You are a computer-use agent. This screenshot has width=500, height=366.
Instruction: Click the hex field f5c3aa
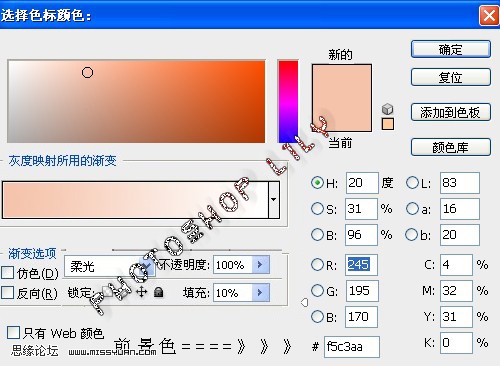click(352, 347)
